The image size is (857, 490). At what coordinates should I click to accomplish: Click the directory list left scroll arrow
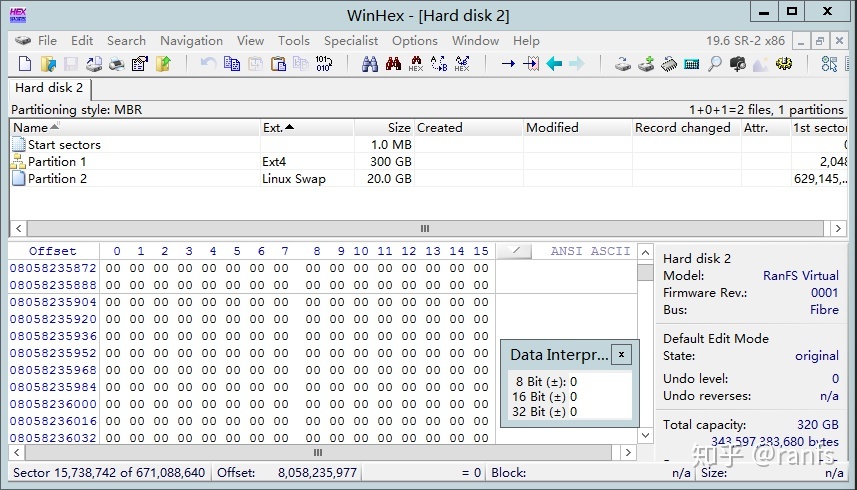click(19, 228)
